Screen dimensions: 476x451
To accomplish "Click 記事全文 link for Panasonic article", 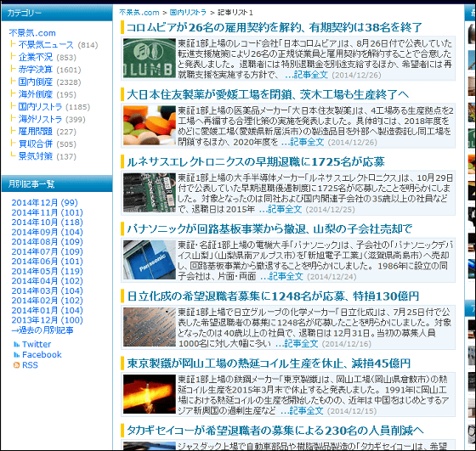I will pos(282,276).
